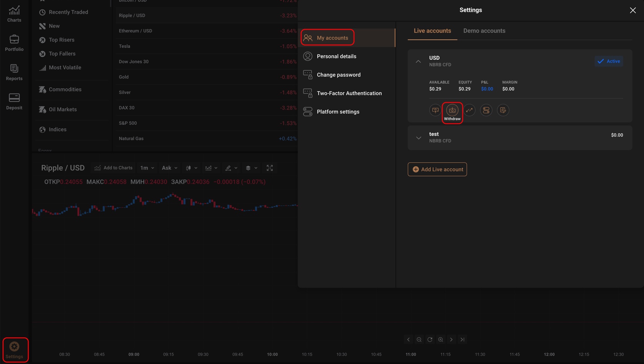The image size is (644, 364).
Task: Click the transfer arrows icon for USD account
Action: (469, 110)
